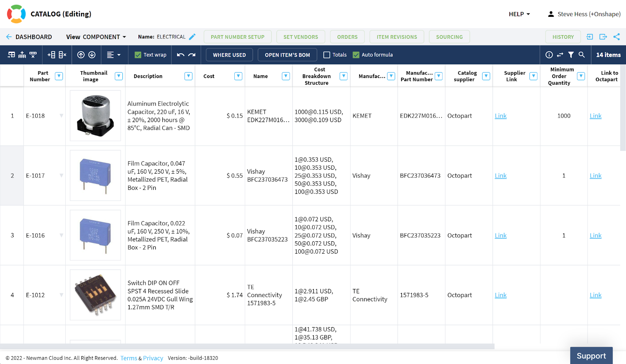Expand the E-1018 part number cell arrow
626x364 pixels.
(x=61, y=116)
